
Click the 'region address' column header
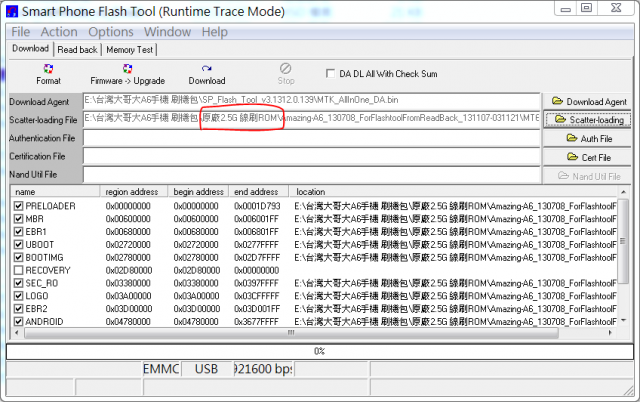(x=134, y=191)
